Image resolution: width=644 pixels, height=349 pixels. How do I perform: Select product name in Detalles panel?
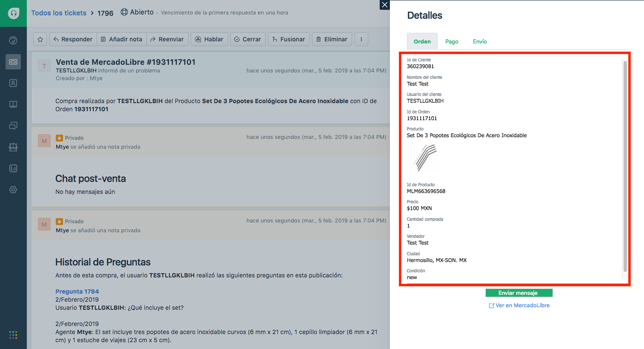[467, 136]
